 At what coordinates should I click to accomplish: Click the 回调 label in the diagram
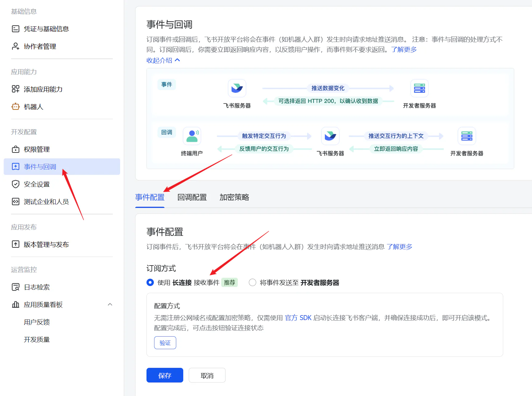coord(167,132)
